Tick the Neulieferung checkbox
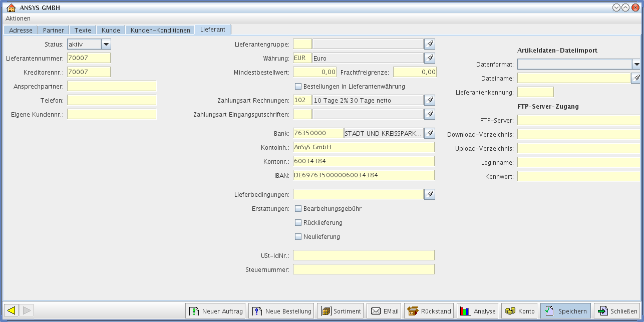 [x=298, y=236]
